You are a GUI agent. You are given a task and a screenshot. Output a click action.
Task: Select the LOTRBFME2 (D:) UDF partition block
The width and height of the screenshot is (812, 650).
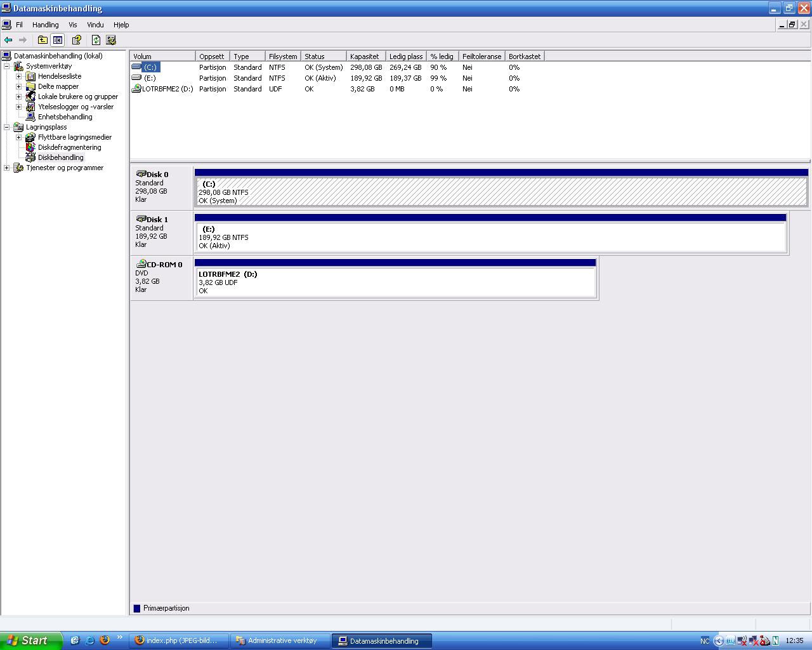[x=395, y=282]
